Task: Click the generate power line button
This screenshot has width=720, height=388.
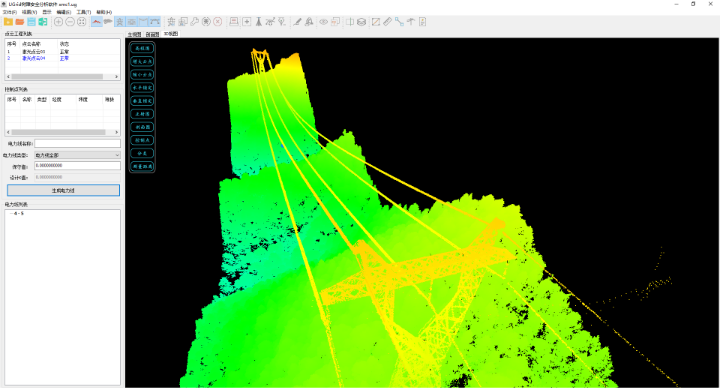Action: pos(63,190)
